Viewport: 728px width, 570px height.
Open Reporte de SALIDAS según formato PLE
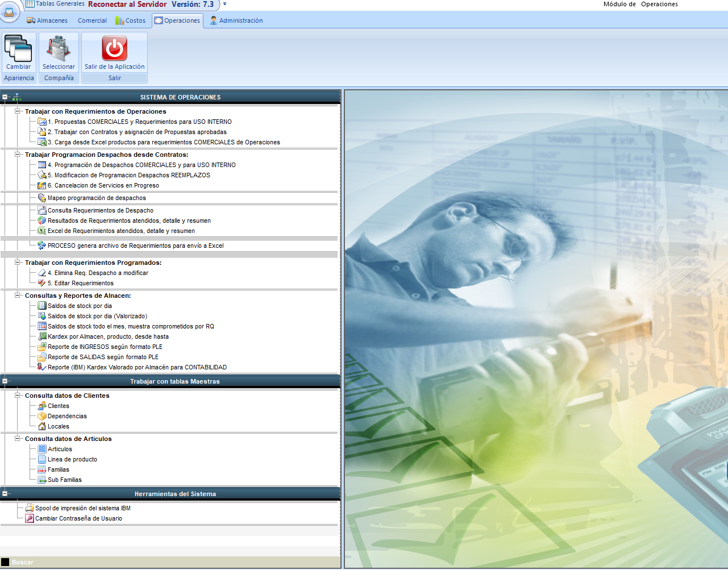[x=103, y=357]
